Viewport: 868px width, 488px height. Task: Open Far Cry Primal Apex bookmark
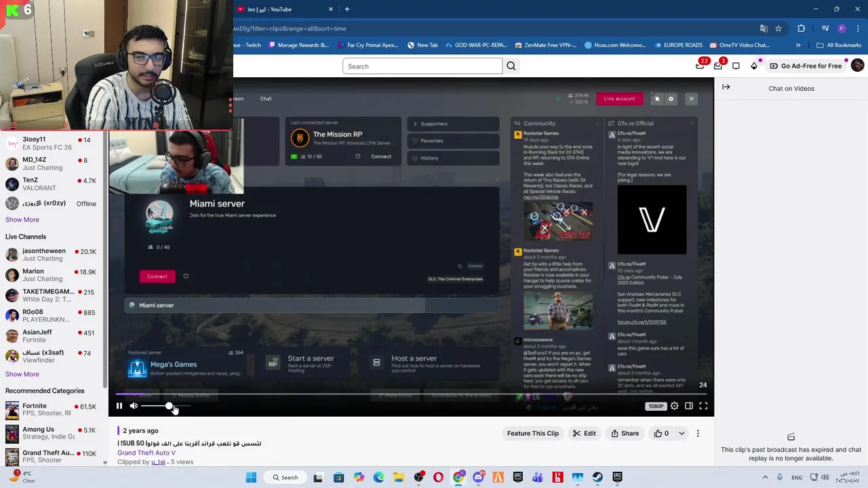pyautogui.click(x=368, y=45)
